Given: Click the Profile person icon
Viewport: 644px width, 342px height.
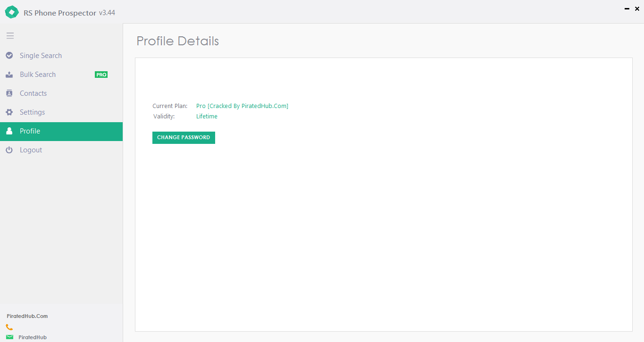Looking at the screenshot, I should 9,131.
